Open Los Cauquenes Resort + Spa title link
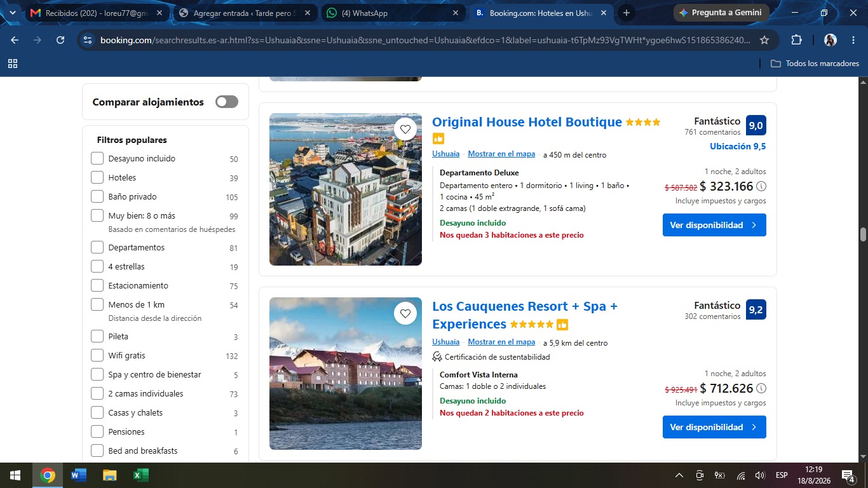The image size is (868, 488). pos(525,315)
